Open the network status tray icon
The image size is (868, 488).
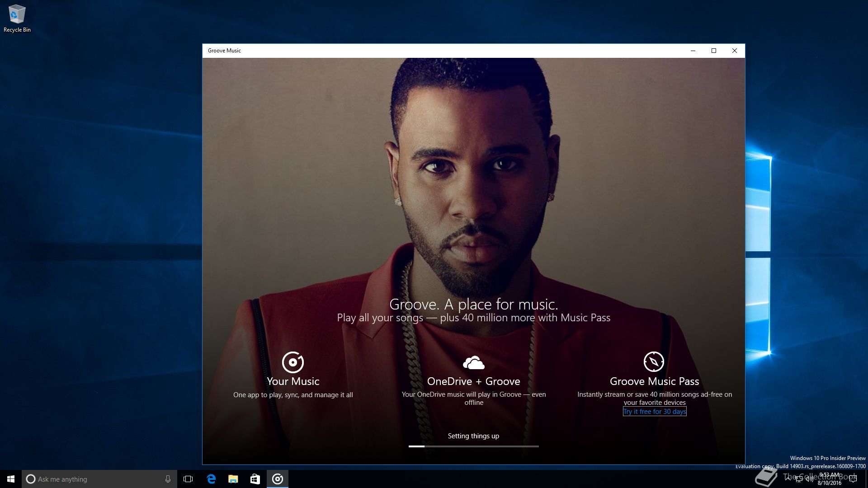point(798,479)
